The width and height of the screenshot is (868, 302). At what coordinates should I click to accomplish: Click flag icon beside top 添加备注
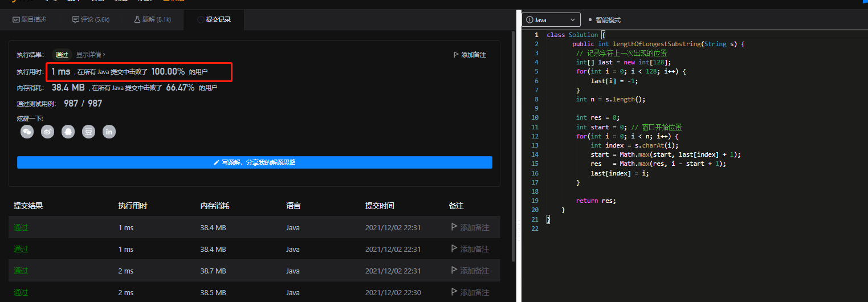pos(456,55)
